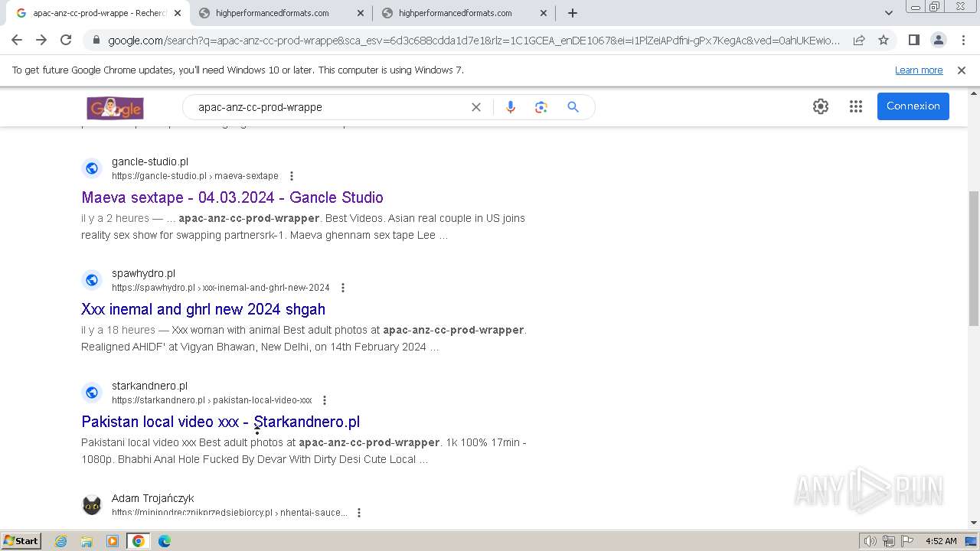Click the volume icon in system tray
This screenshot has width=980, height=551.
(870, 541)
